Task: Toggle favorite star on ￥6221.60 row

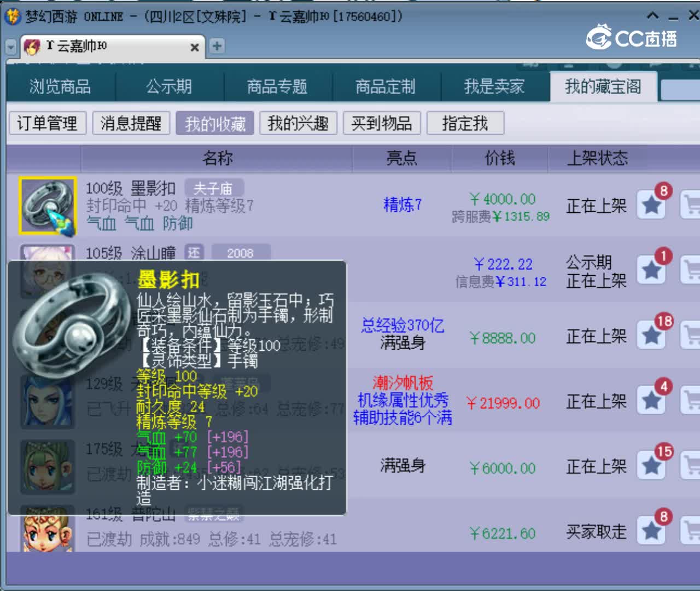Action: tap(651, 531)
